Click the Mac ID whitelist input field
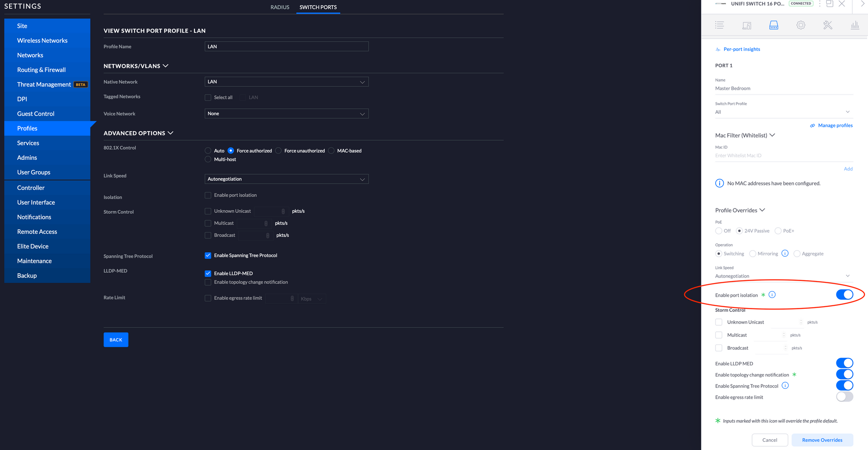The height and width of the screenshot is (450, 868). click(783, 156)
